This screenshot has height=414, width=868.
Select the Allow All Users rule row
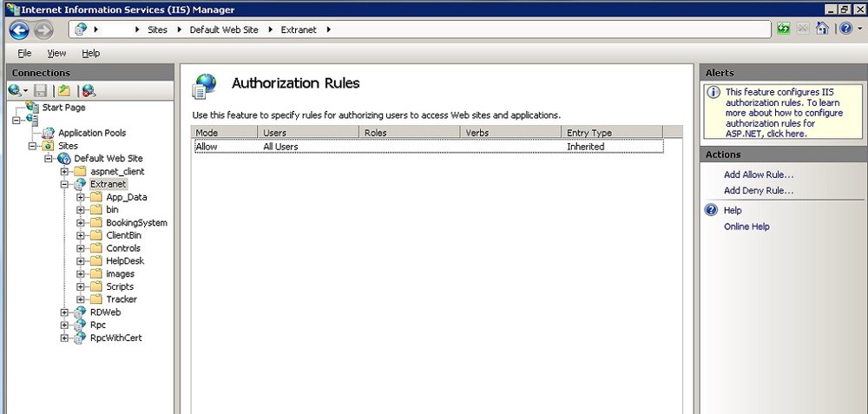(x=429, y=147)
